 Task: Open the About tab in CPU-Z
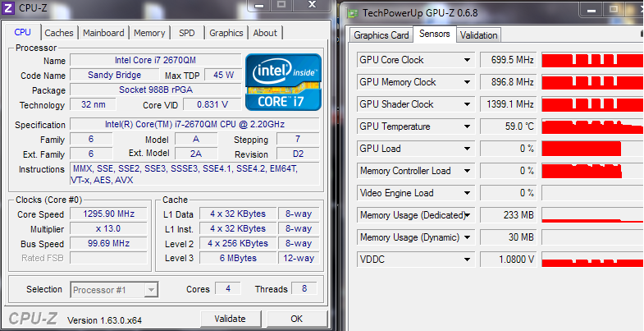(x=265, y=33)
